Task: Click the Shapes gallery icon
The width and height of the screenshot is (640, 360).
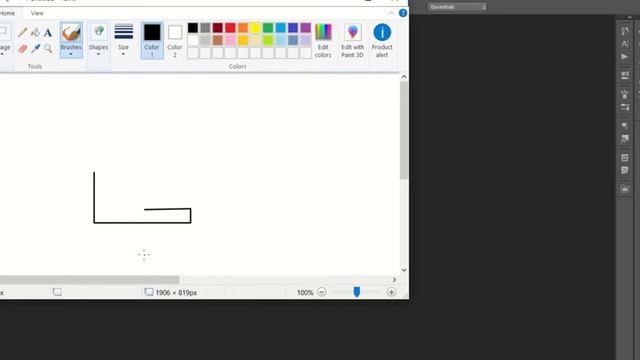Action: coord(99,32)
